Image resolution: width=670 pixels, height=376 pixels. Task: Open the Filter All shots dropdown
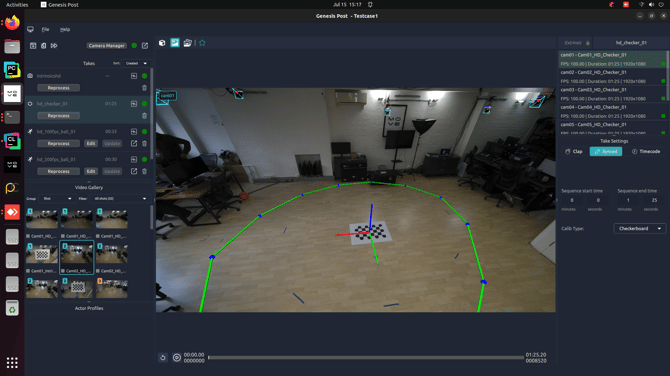point(120,199)
